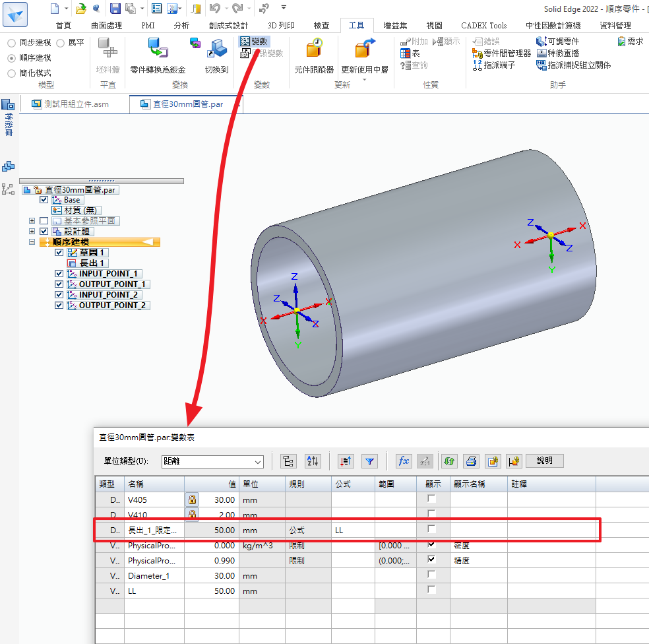Screen dimensions: 649x644
Task: Click the red sort-order icon in variable table
Action: click(346, 461)
